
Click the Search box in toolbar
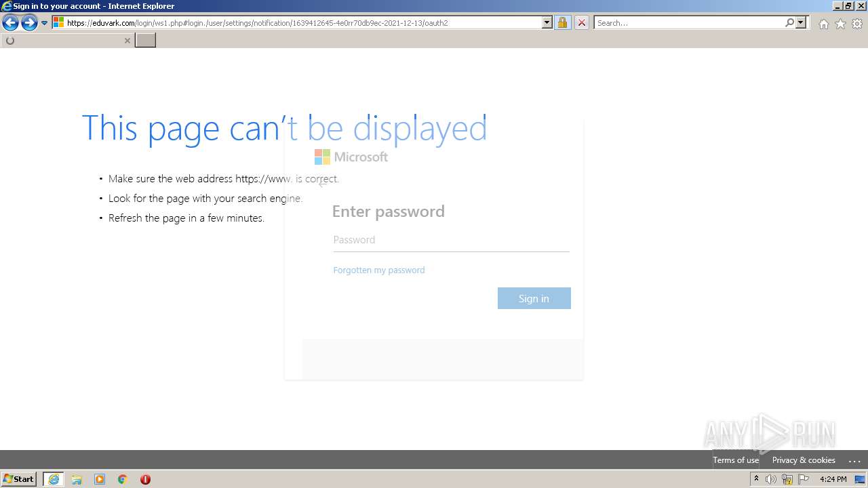coord(688,23)
